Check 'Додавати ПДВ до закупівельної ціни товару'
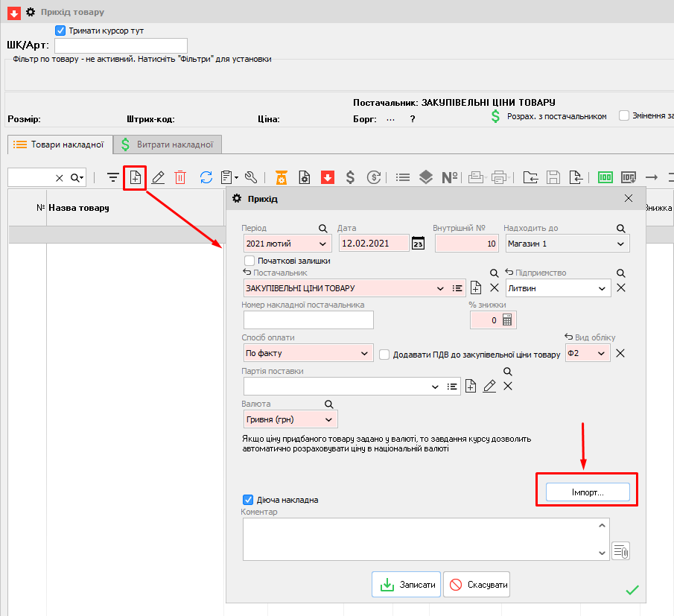674x616 pixels. (x=385, y=355)
